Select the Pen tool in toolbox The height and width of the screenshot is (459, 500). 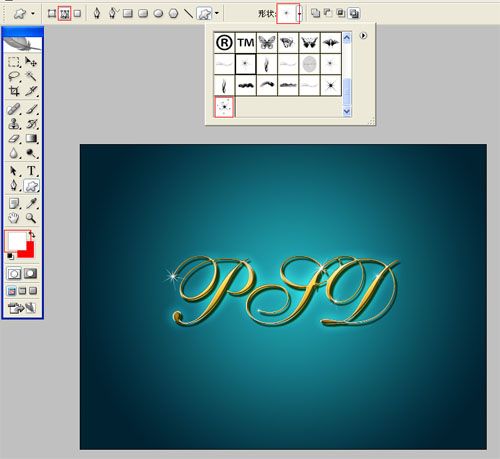click(14, 185)
